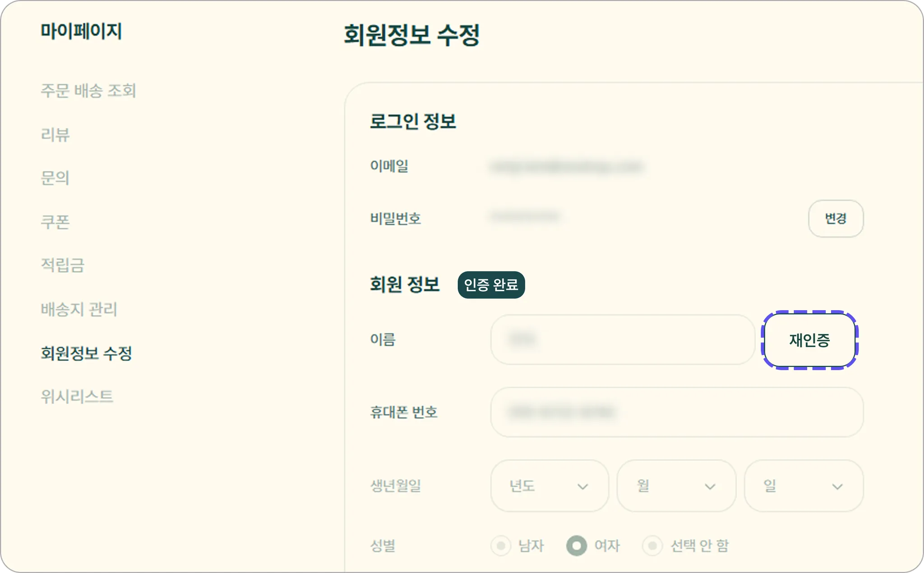Select the 선택 안 함 radio button

point(652,546)
